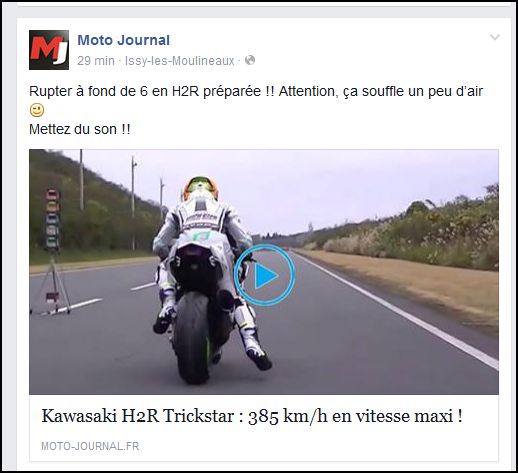The image size is (518, 473).
Task: Click the Moto Journal page name
Action: point(124,40)
